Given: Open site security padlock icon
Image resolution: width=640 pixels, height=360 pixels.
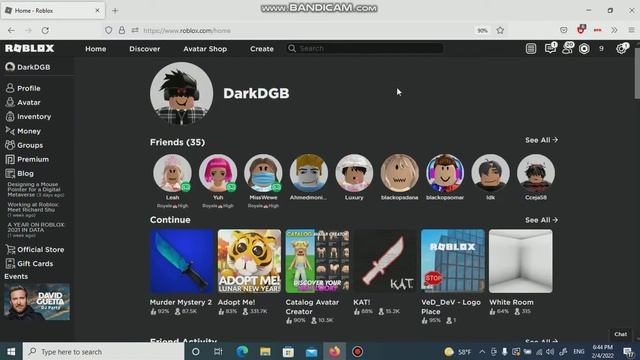Looking at the screenshot, I should click(122, 30).
